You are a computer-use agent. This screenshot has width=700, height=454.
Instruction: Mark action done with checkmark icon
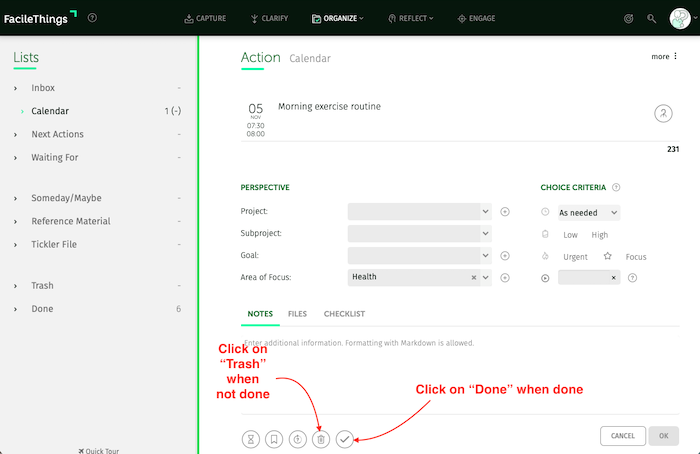tap(345, 439)
